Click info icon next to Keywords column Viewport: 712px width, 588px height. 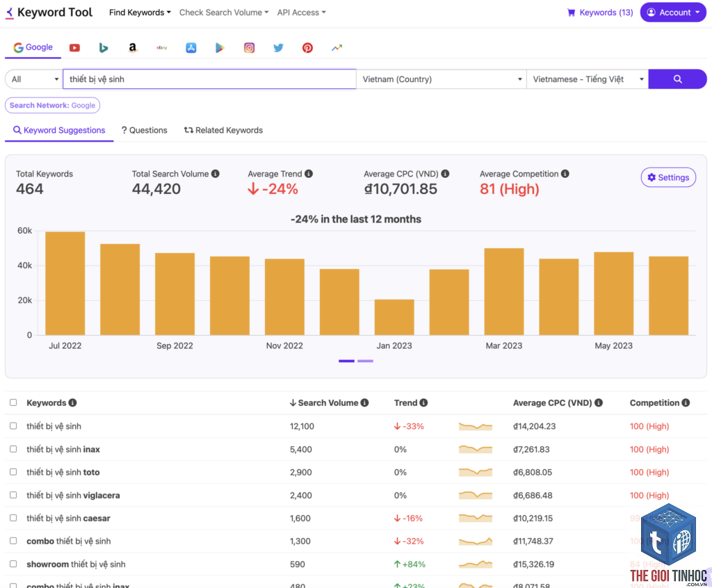click(x=72, y=402)
